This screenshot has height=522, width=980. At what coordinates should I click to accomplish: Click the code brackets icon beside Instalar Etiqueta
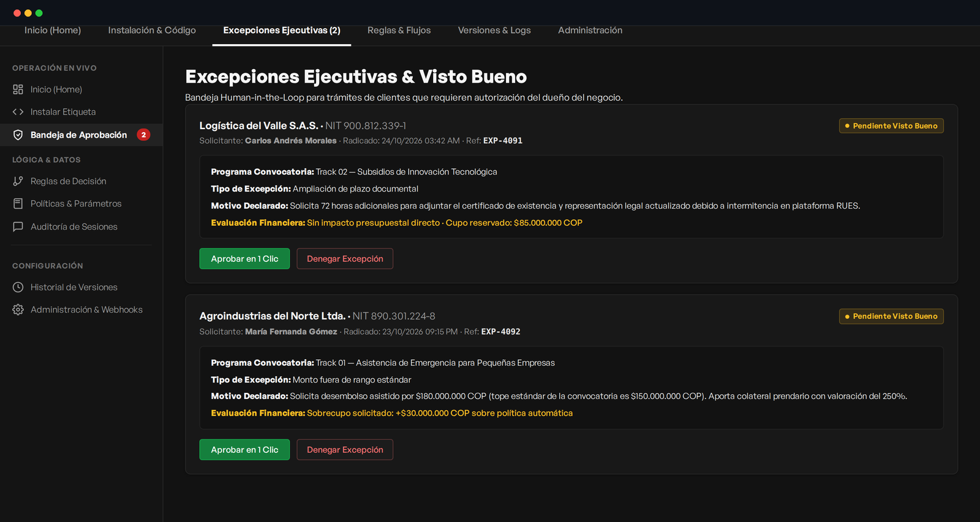pos(18,112)
